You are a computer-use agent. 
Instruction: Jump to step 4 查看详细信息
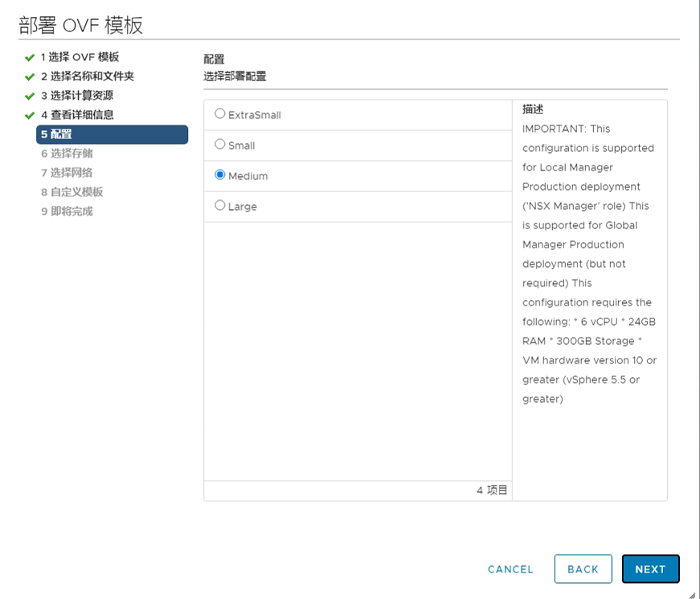(76, 115)
